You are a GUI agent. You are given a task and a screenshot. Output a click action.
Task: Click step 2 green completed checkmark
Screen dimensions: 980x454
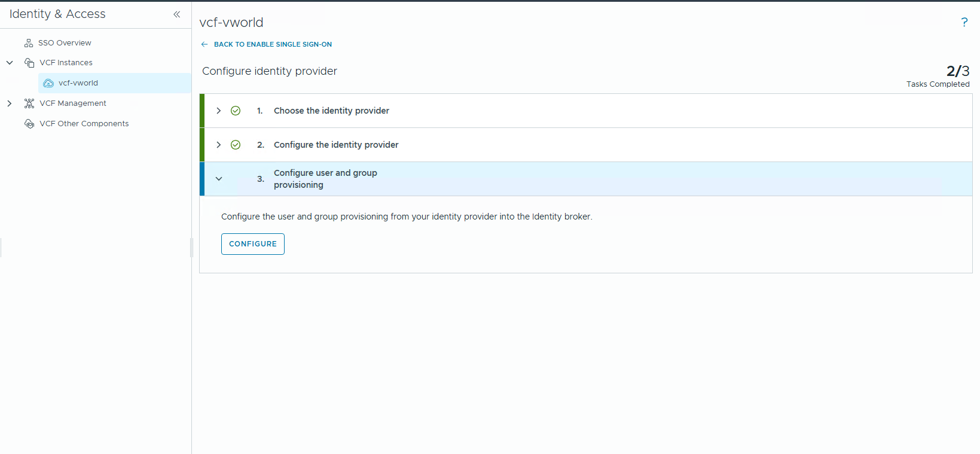[236, 145]
